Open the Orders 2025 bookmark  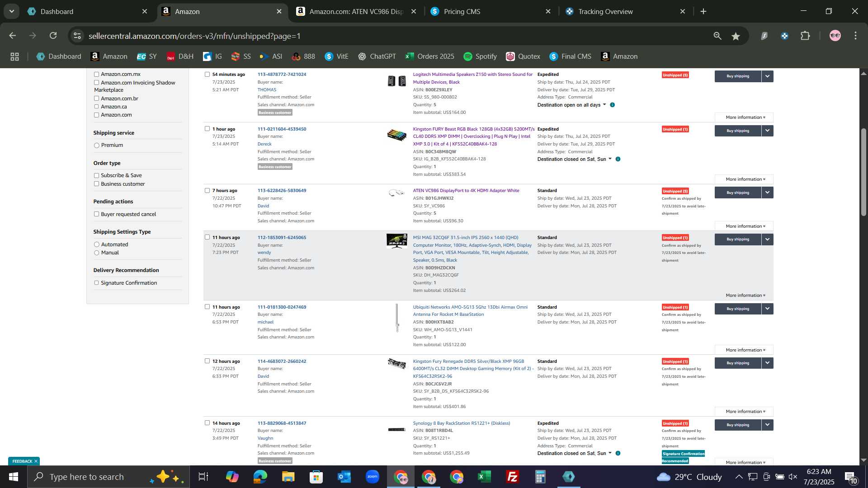pos(430,56)
